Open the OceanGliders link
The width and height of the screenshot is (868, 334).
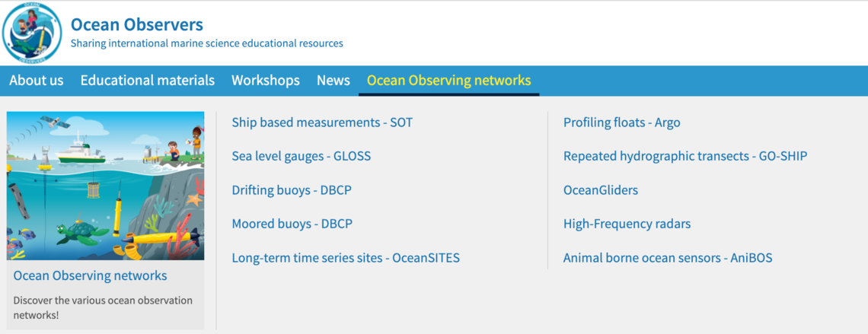(601, 190)
